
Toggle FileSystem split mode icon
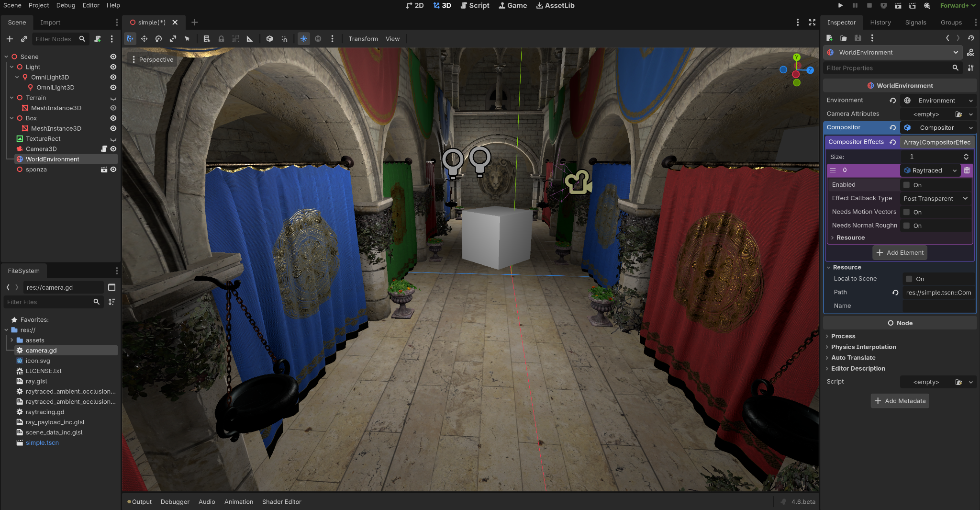(x=112, y=287)
